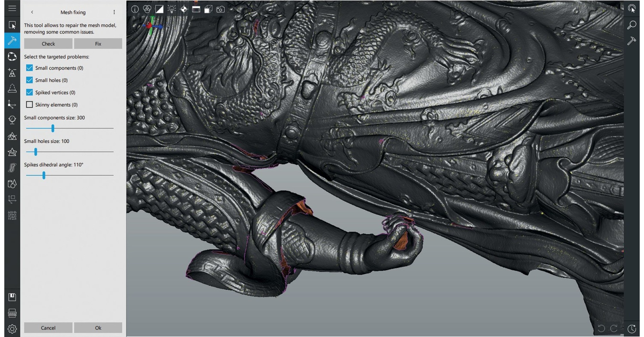
Task: Open the hamburger menu icon
Action: (x=12, y=8)
